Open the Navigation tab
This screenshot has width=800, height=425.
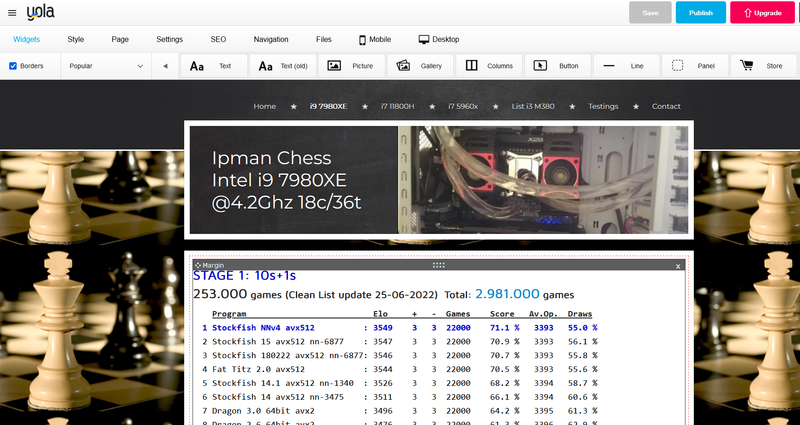(271, 39)
